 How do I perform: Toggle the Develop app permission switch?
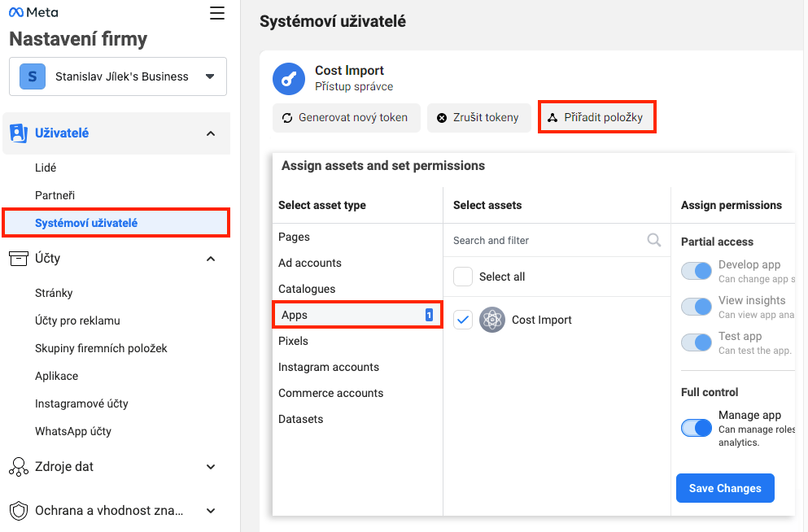coord(697,271)
